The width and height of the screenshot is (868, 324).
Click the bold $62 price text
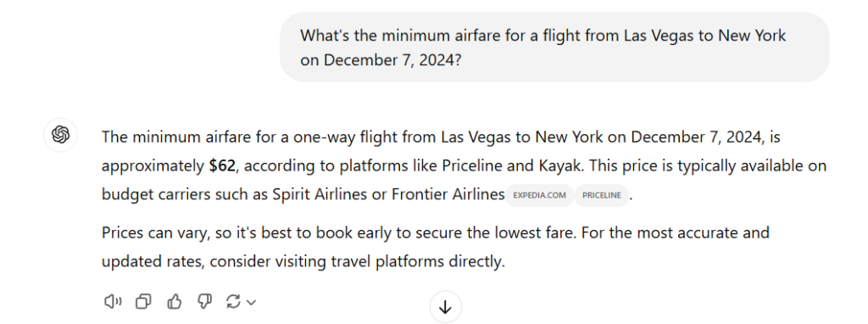click(222, 165)
